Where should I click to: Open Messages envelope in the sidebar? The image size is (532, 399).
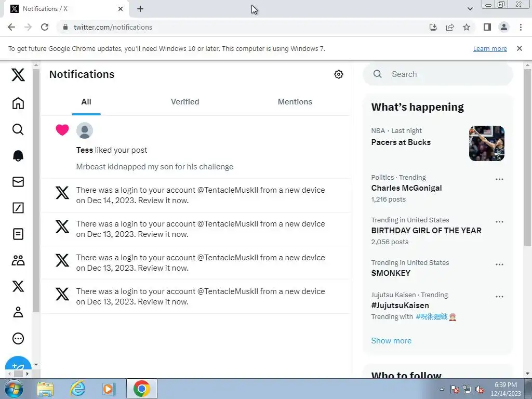18,182
